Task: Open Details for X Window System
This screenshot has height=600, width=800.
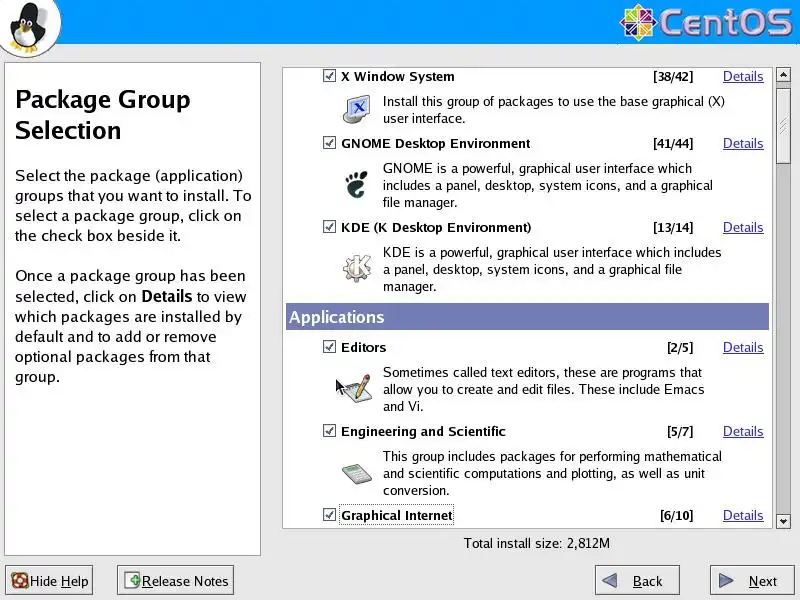Action: [x=743, y=77]
